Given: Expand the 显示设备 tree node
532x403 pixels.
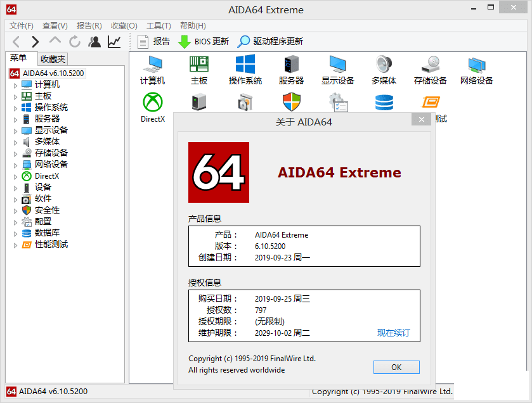Looking at the screenshot, I should pos(15,131).
